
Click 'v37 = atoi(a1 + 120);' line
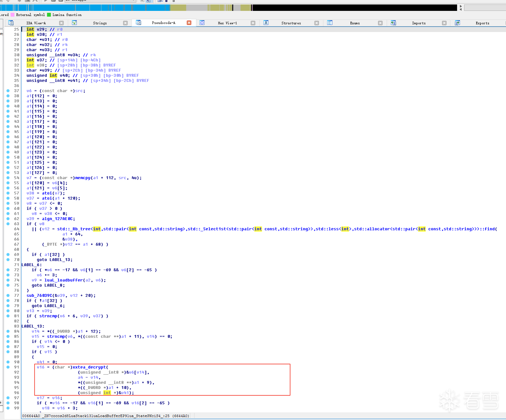(53, 198)
